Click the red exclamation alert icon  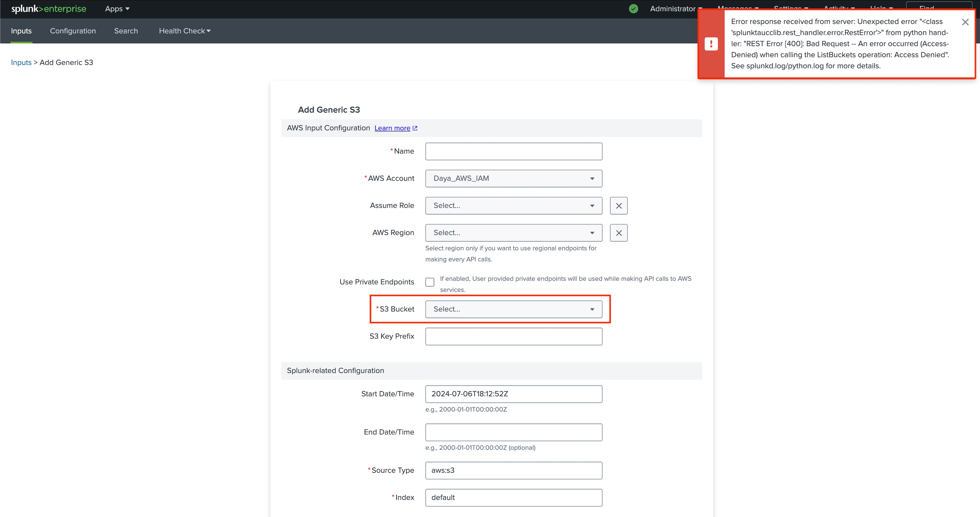tap(711, 44)
